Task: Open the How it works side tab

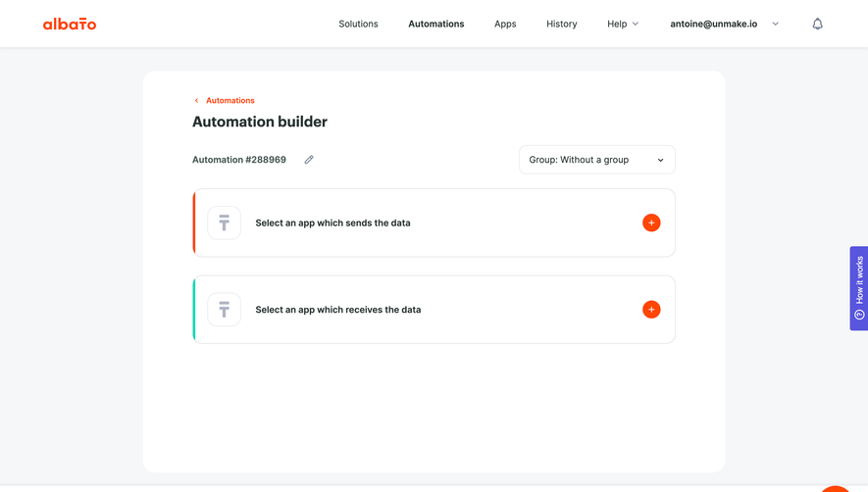Action: [858, 288]
